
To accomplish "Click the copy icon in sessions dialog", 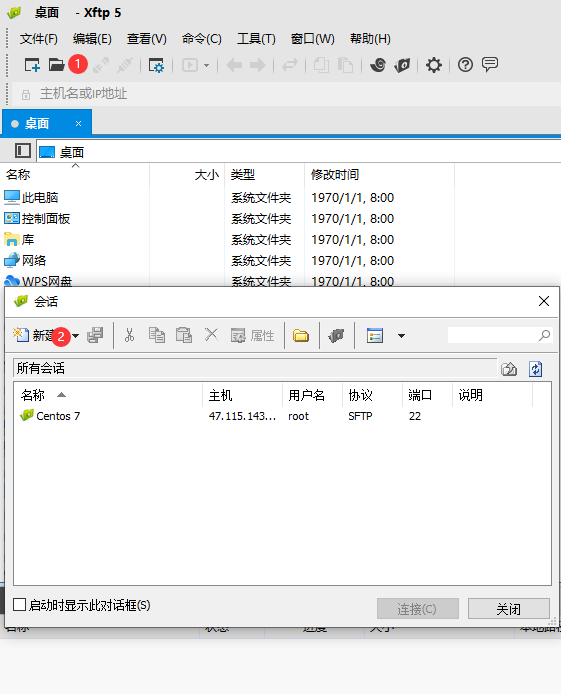I will coord(157,335).
